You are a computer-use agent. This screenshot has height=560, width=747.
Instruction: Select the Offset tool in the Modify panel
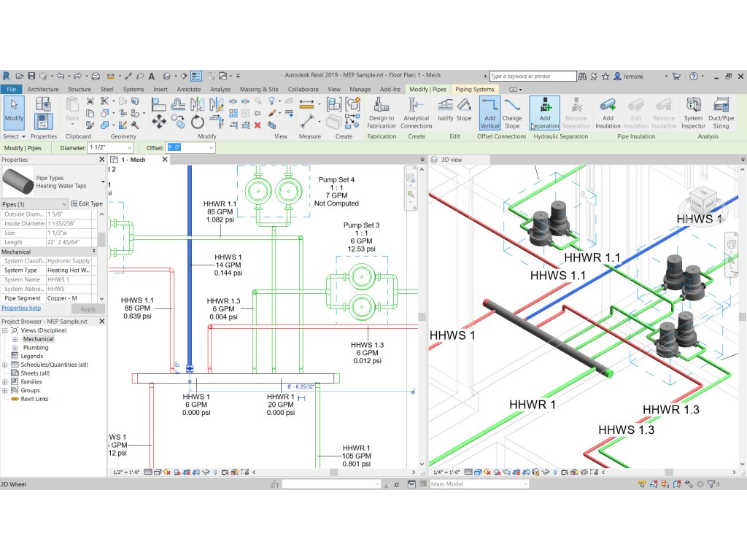(178, 104)
